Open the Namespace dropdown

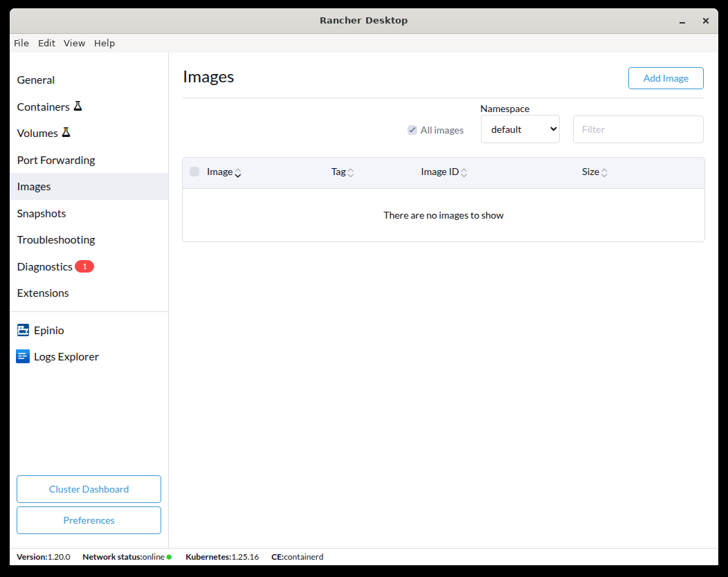coord(520,129)
